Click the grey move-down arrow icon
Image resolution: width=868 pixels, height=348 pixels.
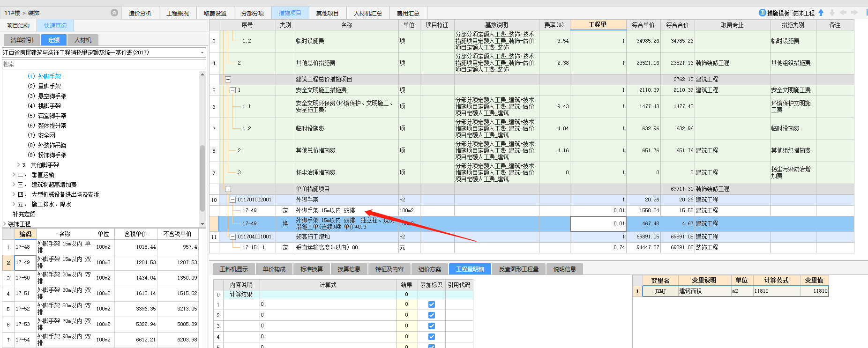click(x=832, y=13)
